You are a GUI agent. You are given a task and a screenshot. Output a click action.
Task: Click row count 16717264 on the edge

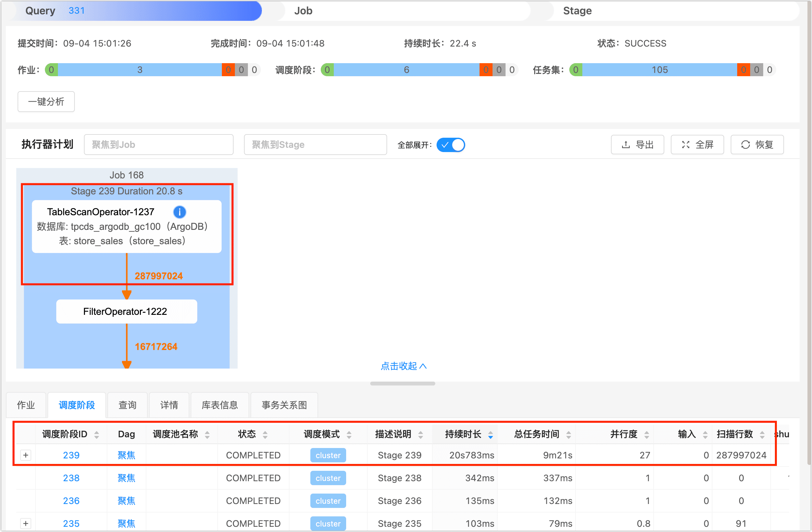pos(156,347)
